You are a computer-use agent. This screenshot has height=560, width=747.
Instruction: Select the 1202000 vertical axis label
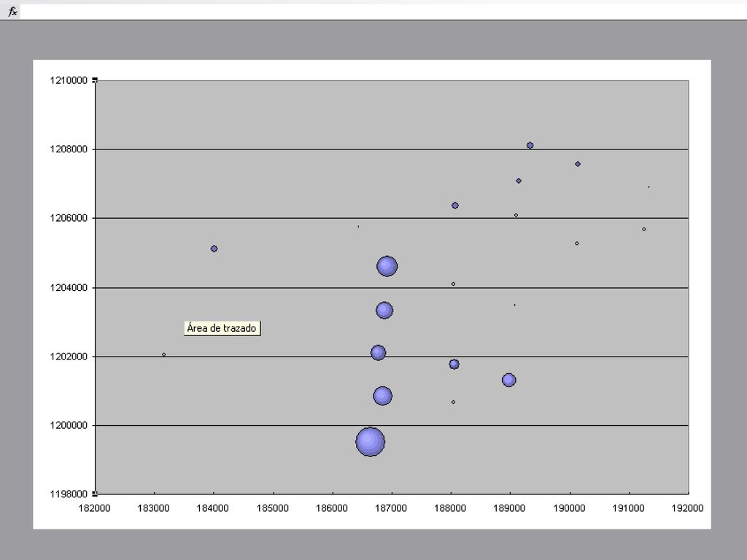pos(69,357)
